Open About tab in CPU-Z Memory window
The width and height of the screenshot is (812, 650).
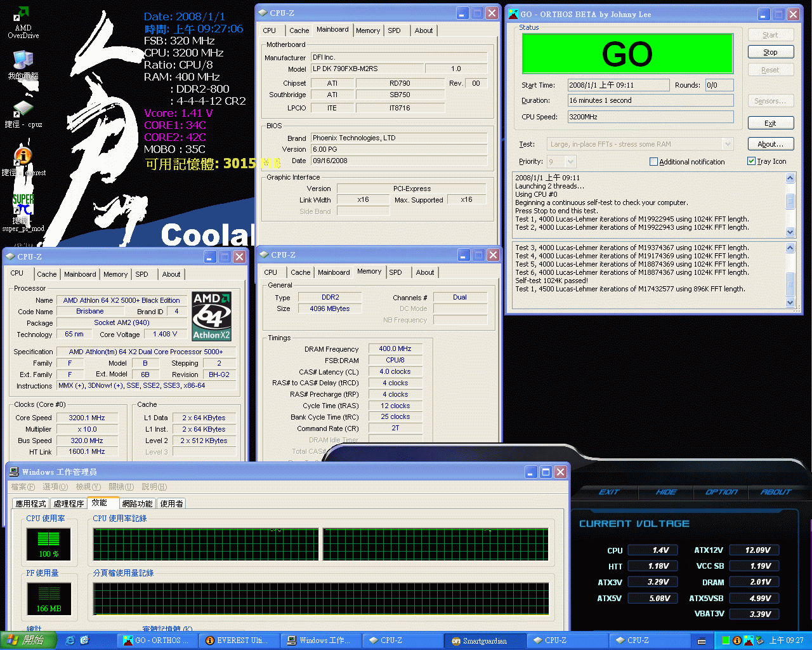pos(425,272)
